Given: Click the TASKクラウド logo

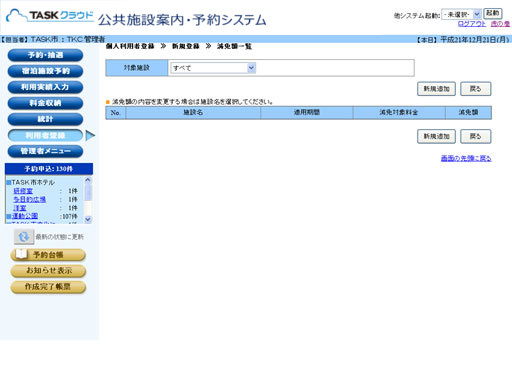Looking at the screenshot, I should click(x=50, y=15).
